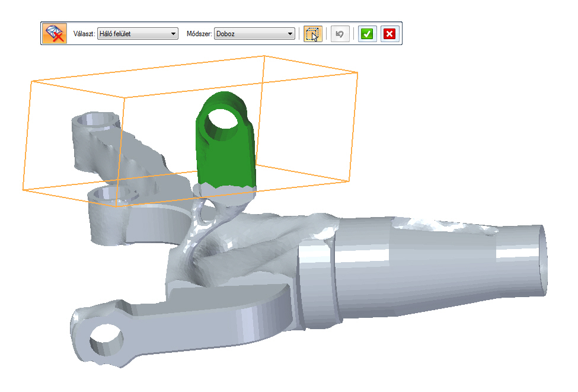Cancel with the red X button
This screenshot has height=392, width=578.
389,34
